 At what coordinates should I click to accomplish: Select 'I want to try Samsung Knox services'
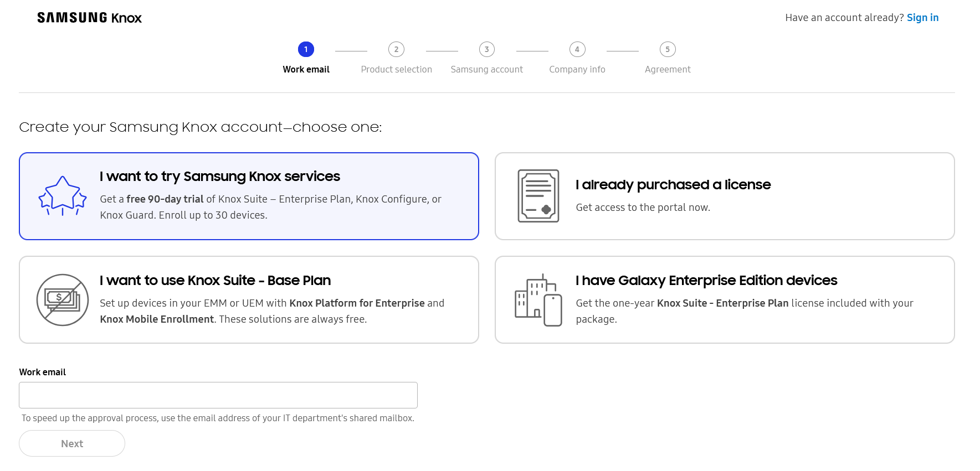pyautogui.click(x=219, y=177)
